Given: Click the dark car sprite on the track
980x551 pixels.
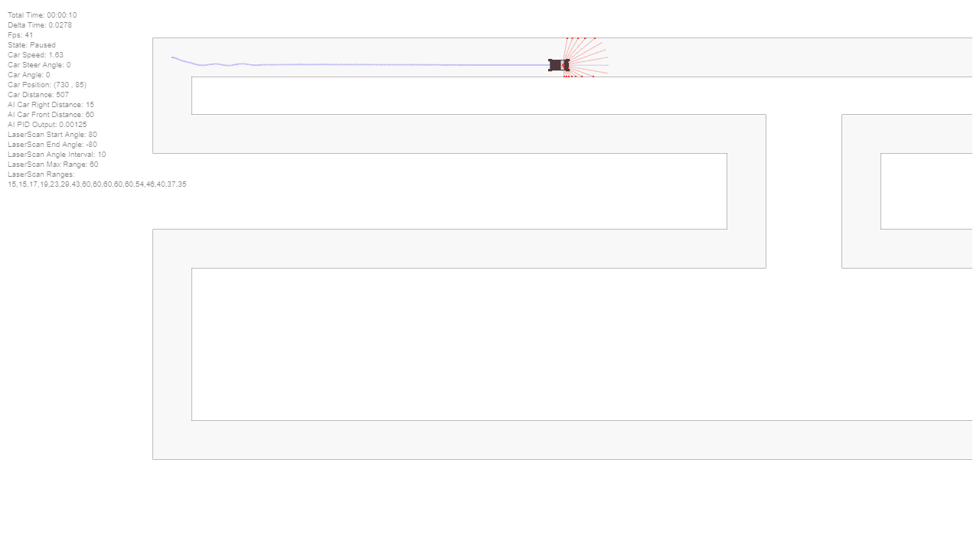Looking at the screenshot, I should 559,65.
